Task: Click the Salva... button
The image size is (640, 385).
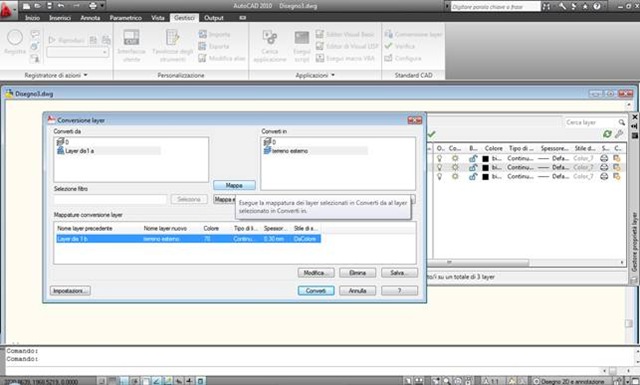Action: 399,273
